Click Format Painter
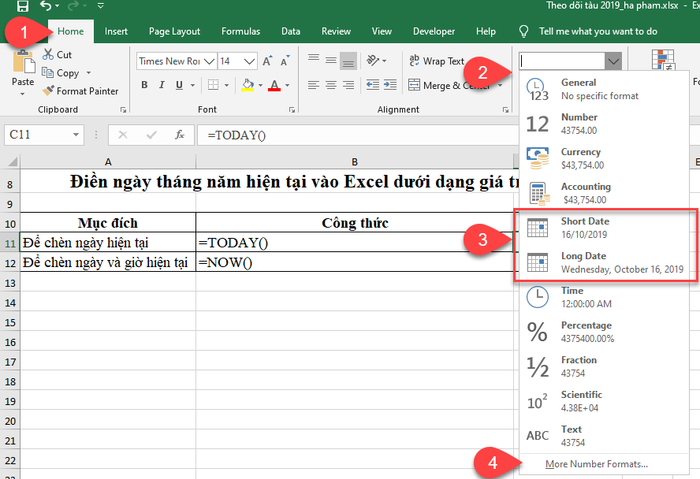 pos(81,91)
